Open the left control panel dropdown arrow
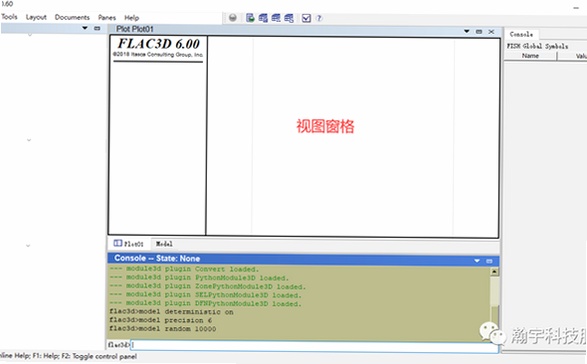Image resolution: width=587 pixels, height=364 pixels. [x=85, y=28]
